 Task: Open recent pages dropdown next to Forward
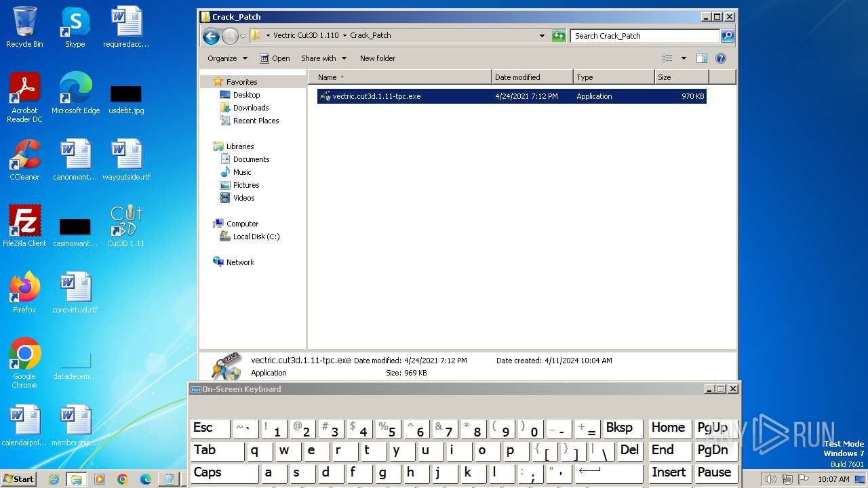(243, 37)
